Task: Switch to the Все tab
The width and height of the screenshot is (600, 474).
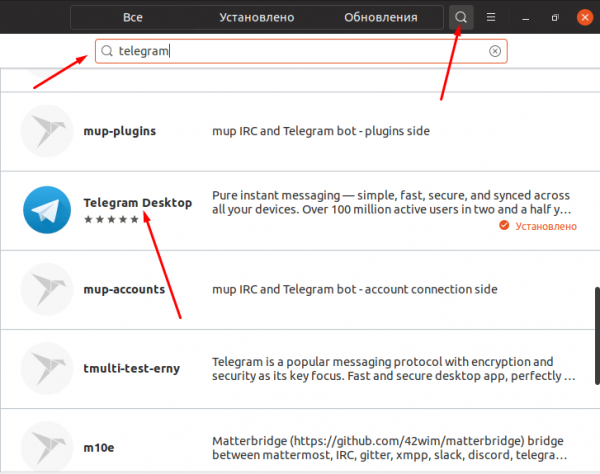Action: 133,17
